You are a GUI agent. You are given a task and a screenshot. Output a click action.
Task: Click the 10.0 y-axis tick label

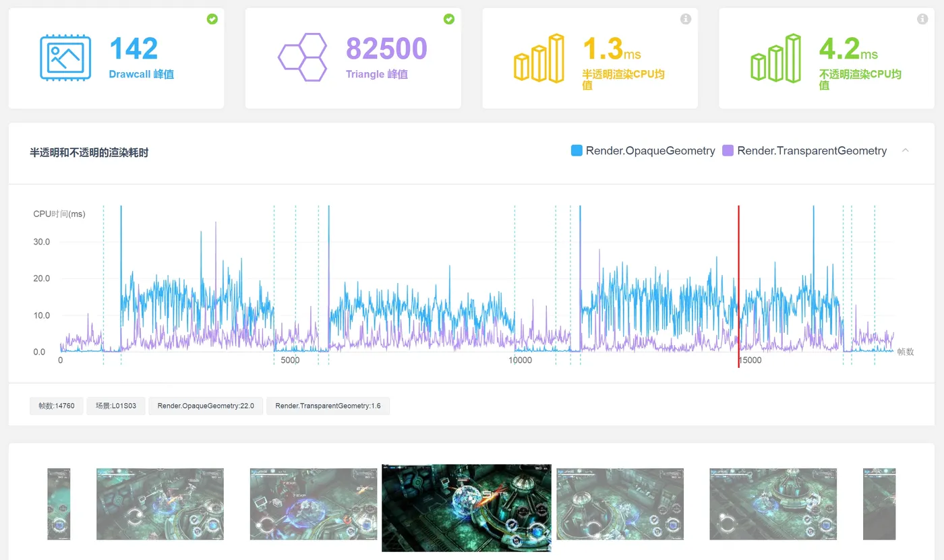(x=42, y=315)
